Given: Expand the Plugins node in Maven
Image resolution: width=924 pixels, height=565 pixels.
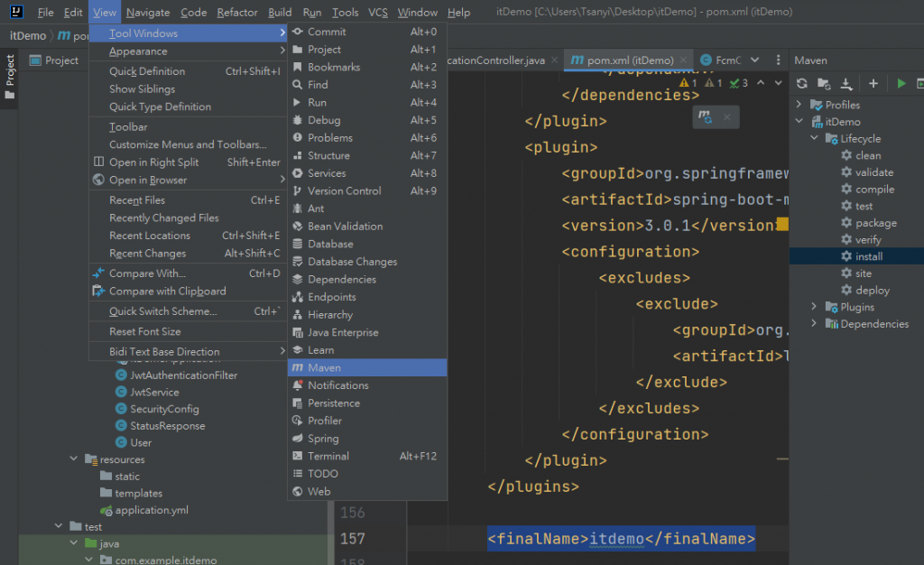Looking at the screenshot, I should click(x=815, y=306).
